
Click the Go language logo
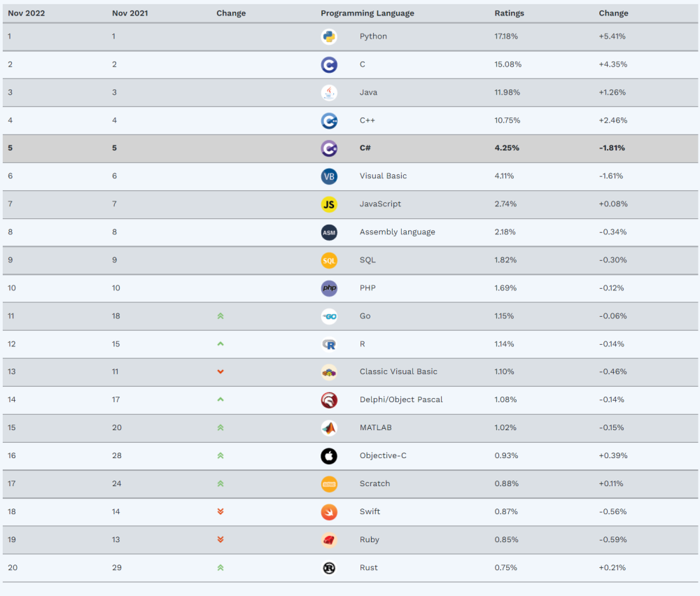click(x=328, y=316)
